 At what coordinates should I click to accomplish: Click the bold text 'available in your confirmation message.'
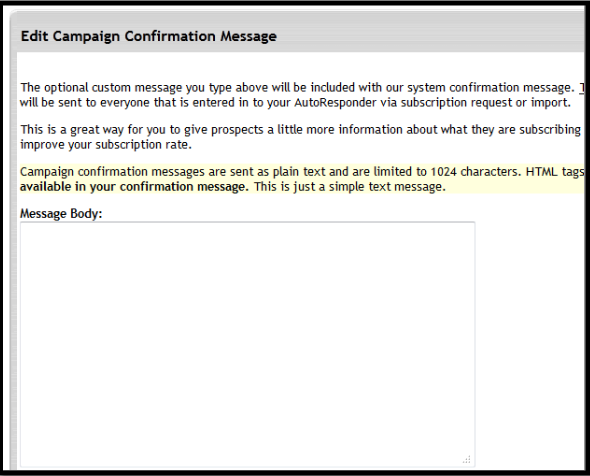point(134,187)
